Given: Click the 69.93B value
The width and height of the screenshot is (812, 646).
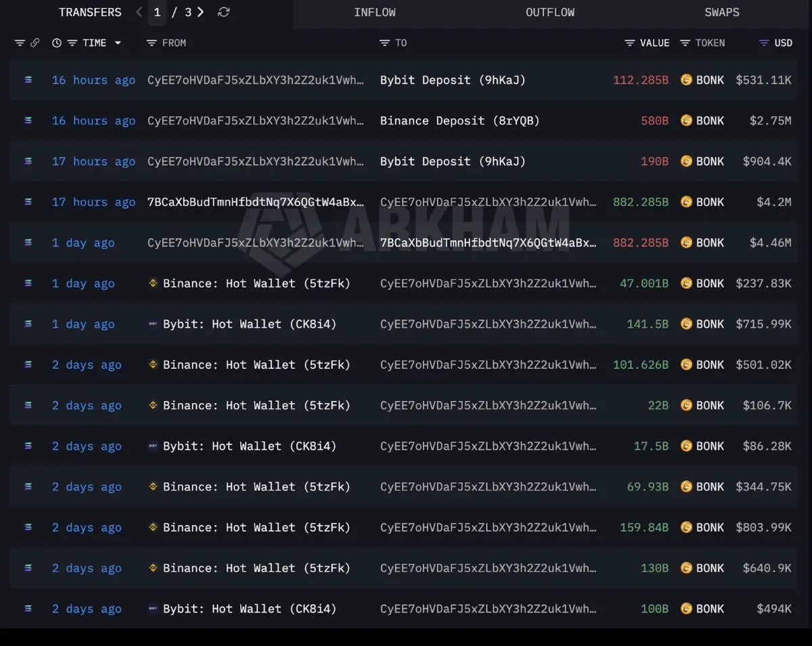Looking at the screenshot, I should [648, 486].
